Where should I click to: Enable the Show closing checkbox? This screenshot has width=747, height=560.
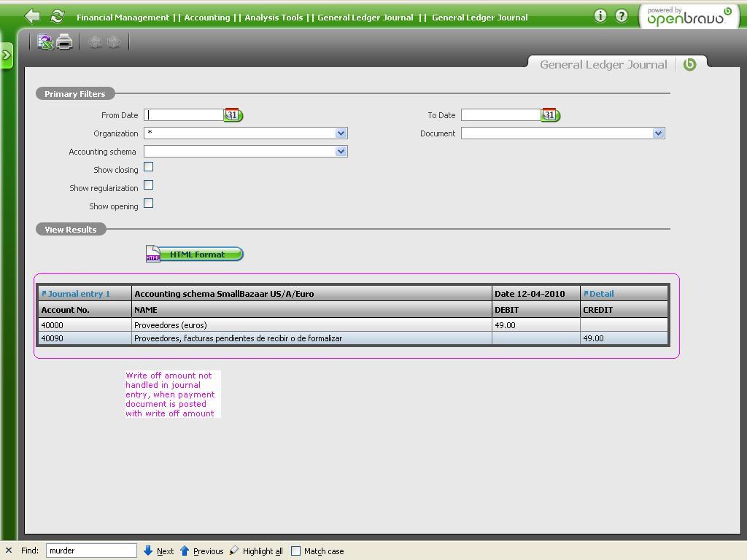click(x=149, y=167)
